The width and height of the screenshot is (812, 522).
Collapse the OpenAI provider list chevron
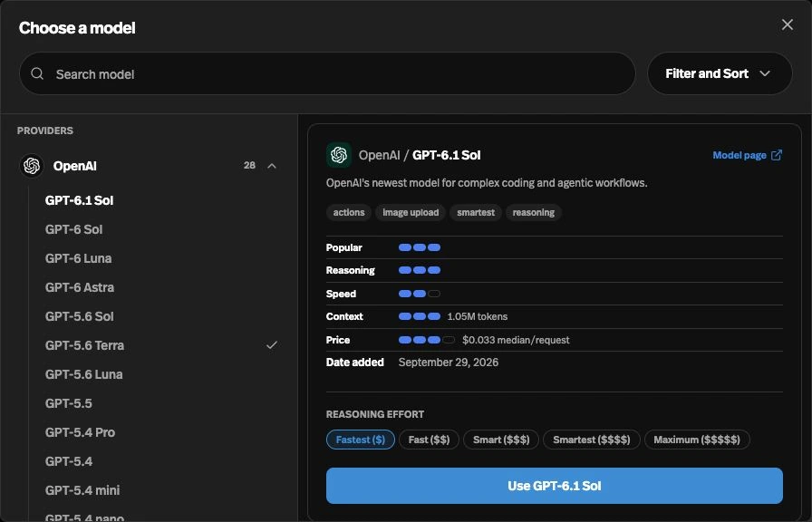pyautogui.click(x=271, y=166)
